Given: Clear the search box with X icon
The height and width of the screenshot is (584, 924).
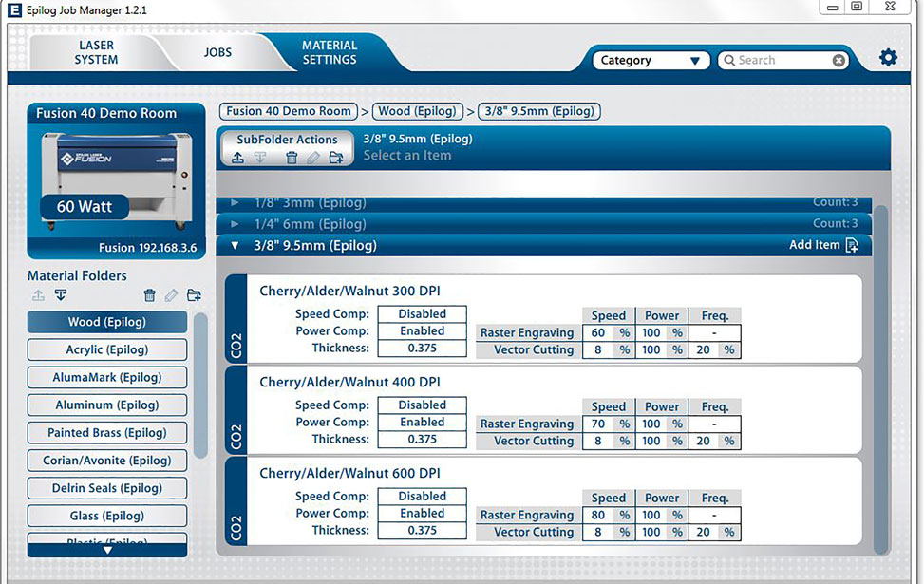Looking at the screenshot, I should (x=839, y=60).
